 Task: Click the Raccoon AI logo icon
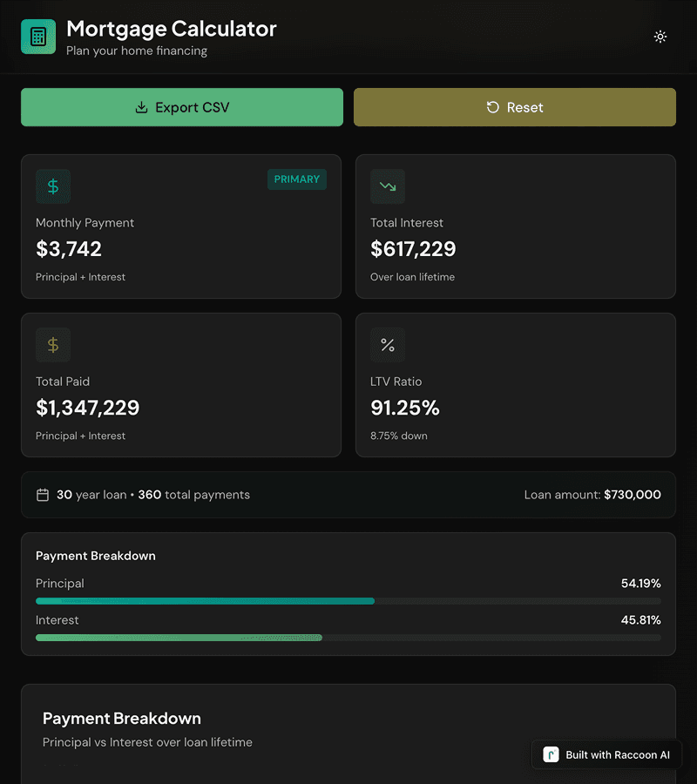click(551, 755)
